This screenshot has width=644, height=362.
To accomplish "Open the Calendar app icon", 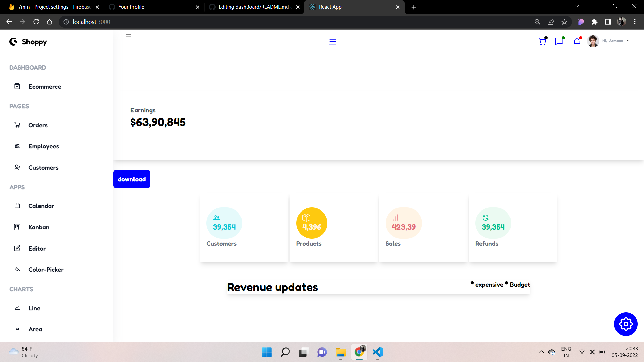I will pos(17,206).
